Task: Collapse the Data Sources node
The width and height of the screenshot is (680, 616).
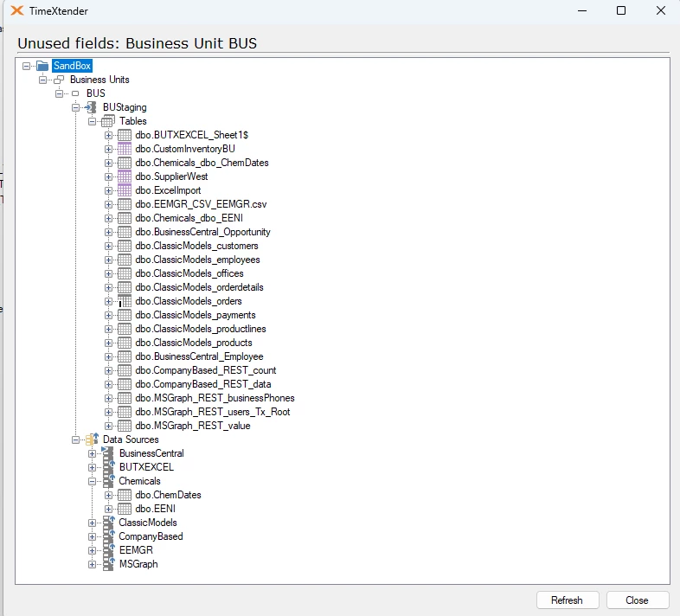Action: click(76, 440)
